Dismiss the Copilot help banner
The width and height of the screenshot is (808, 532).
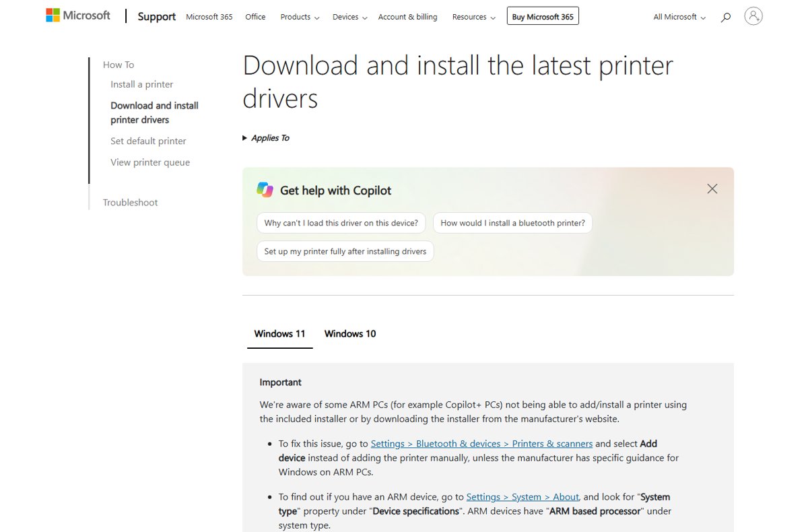tap(712, 189)
